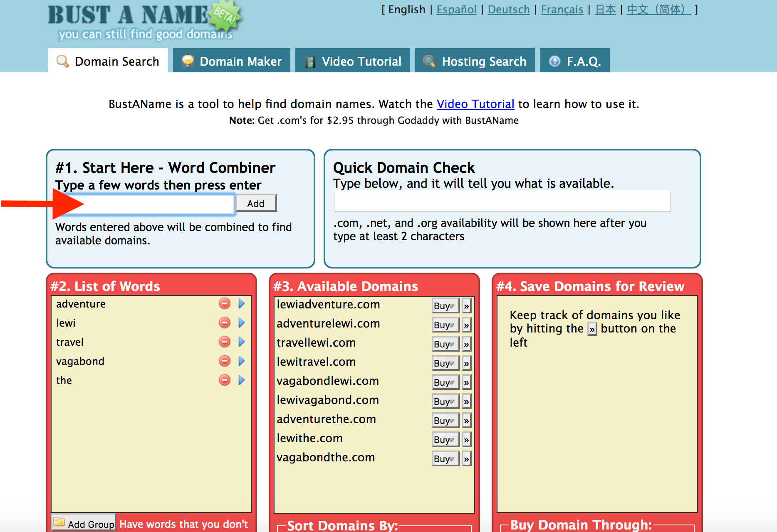Open Buy dropdown for lewivagabond.com

pyautogui.click(x=445, y=401)
